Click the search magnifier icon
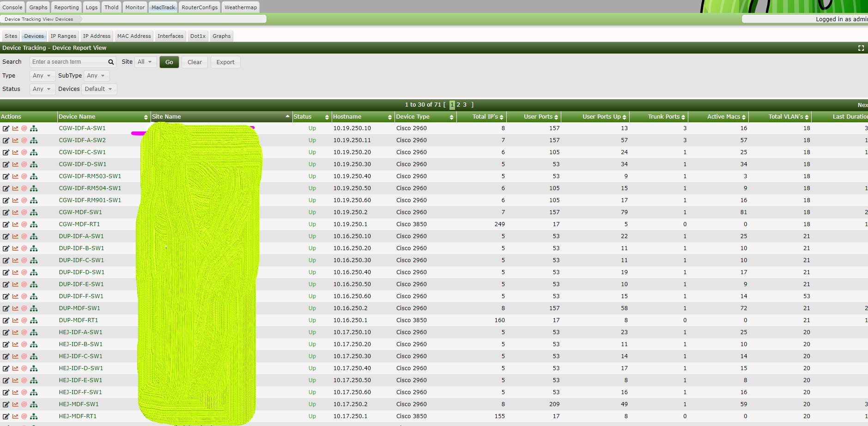 point(111,62)
